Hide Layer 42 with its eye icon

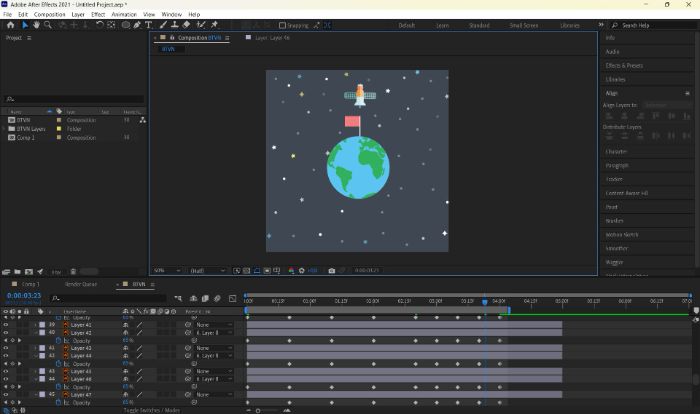[x=6, y=333]
